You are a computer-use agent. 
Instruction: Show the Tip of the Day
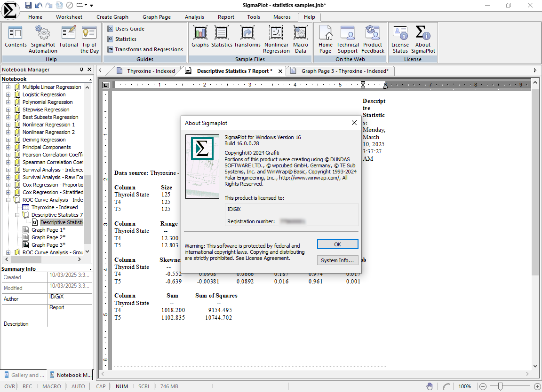(x=89, y=39)
